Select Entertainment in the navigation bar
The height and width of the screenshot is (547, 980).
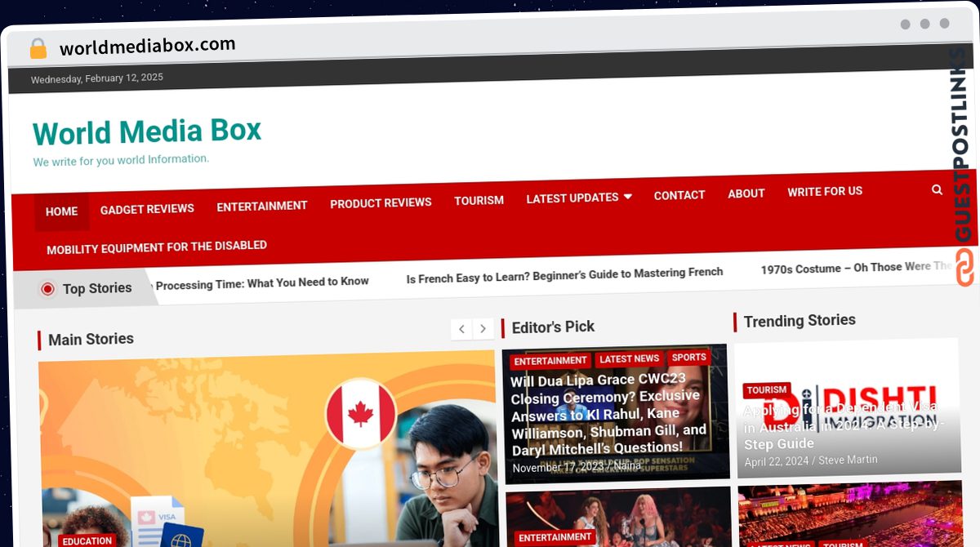262,206
